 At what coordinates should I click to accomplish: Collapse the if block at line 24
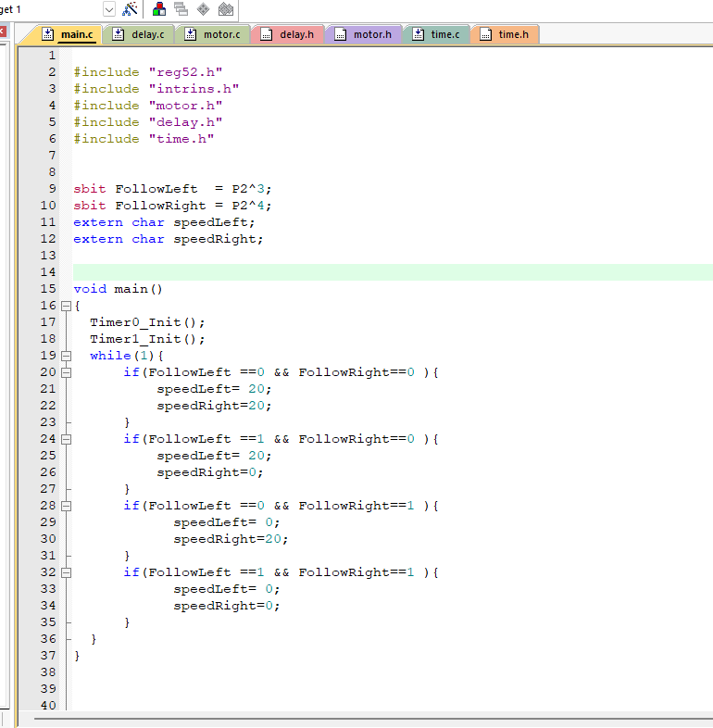click(67, 439)
